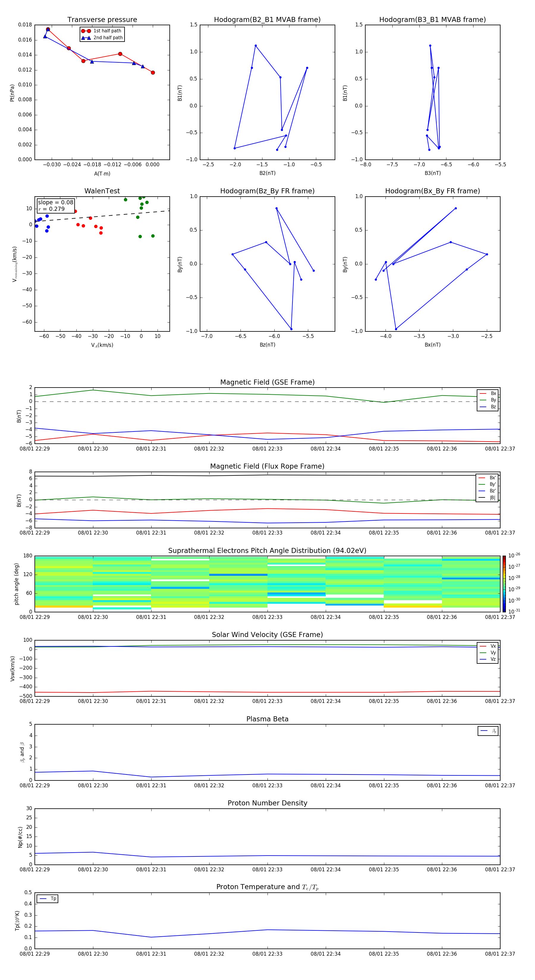Click the 'Pt(nPa)' y-axis label
Image resolution: width=535 pixels, height=980 pixels.
point(12,92)
